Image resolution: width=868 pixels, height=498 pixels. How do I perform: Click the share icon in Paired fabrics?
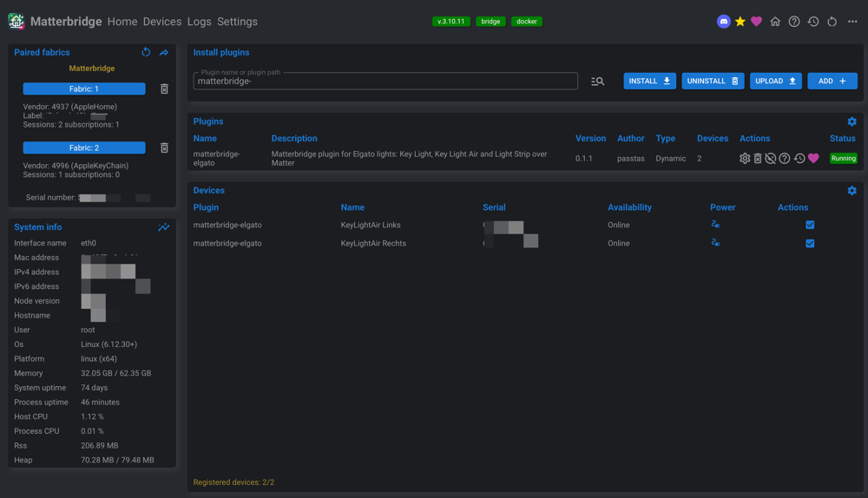(164, 53)
